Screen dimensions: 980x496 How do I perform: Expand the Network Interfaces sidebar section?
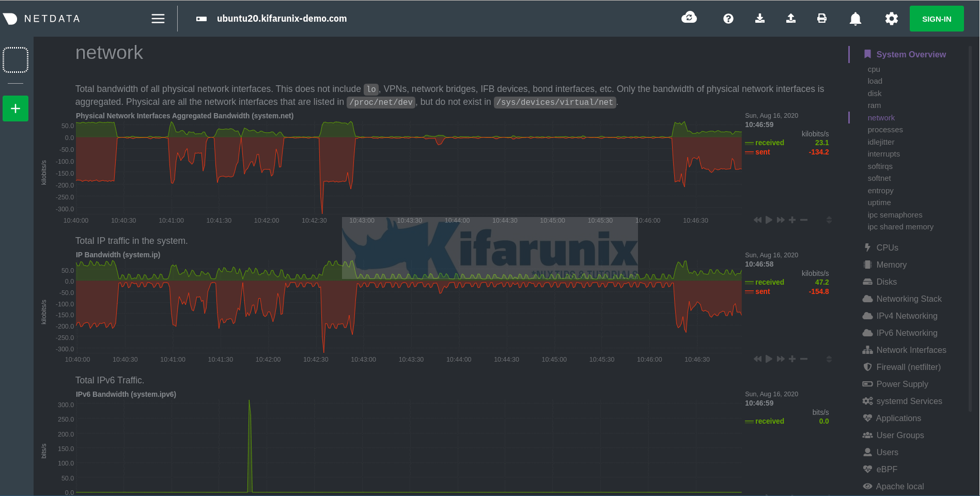pos(911,350)
